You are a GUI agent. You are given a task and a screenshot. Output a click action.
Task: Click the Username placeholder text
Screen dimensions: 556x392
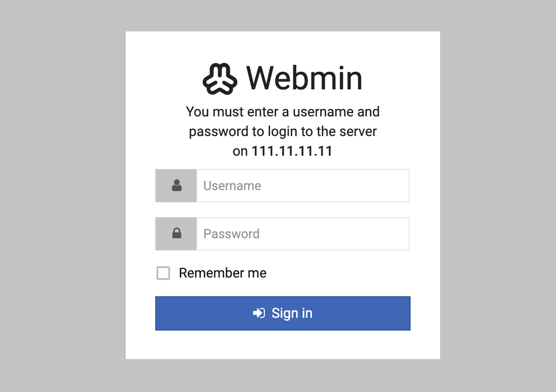(x=232, y=186)
